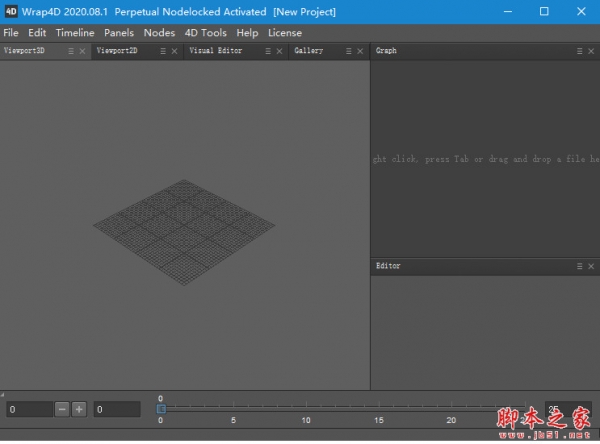The width and height of the screenshot is (600, 444).
Task: Close the Viewport3D tab
Action: pos(81,51)
